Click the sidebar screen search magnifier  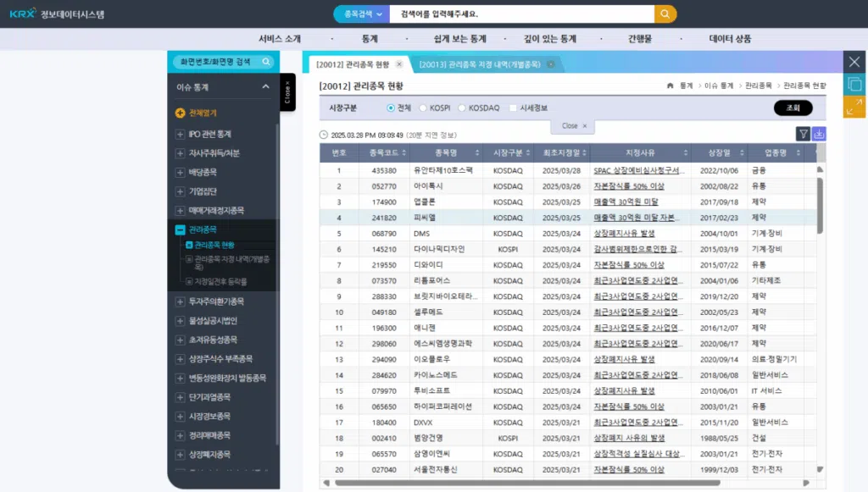(x=265, y=62)
